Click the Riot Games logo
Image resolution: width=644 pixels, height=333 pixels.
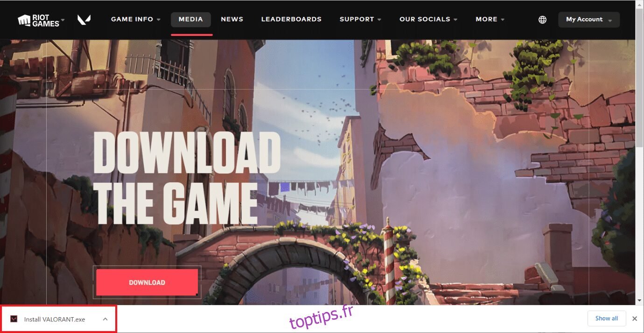pyautogui.click(x=38, y=20)
